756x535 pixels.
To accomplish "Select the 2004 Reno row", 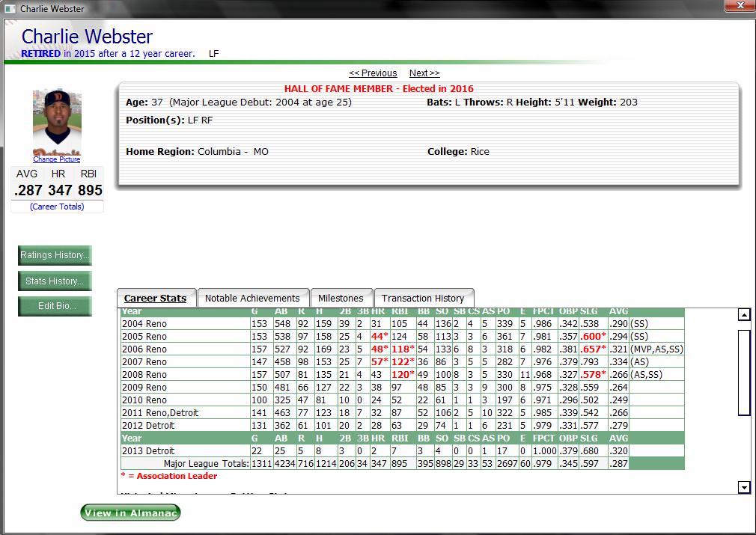I will coord(402,323).
